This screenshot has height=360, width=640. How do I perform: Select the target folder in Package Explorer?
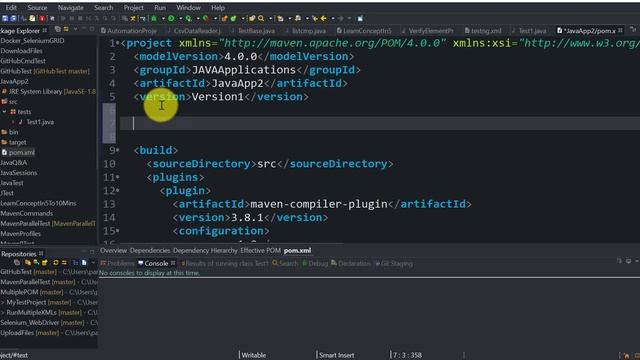click(x=14, y=142)
